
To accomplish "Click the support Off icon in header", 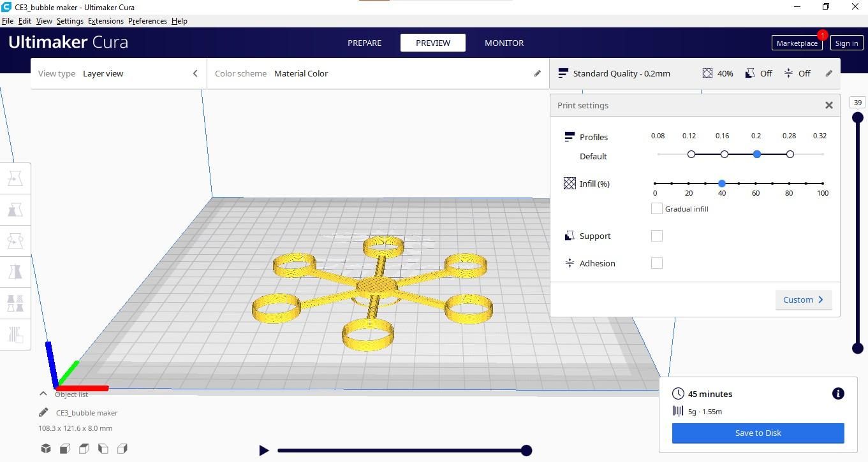I will [750, 73].
